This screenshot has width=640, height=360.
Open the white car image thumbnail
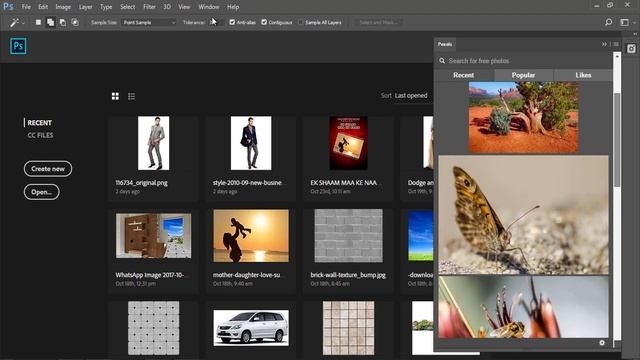pos(251,328)
